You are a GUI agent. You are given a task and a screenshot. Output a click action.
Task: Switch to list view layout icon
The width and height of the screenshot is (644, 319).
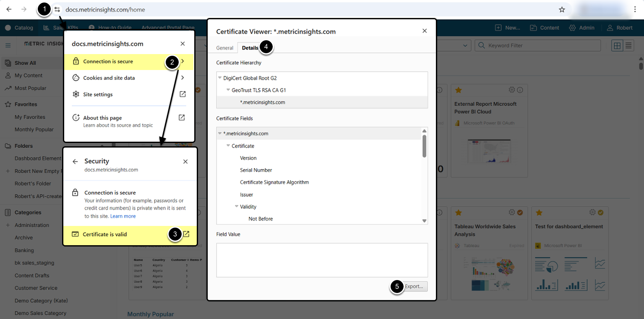click(x=628, y=46)
